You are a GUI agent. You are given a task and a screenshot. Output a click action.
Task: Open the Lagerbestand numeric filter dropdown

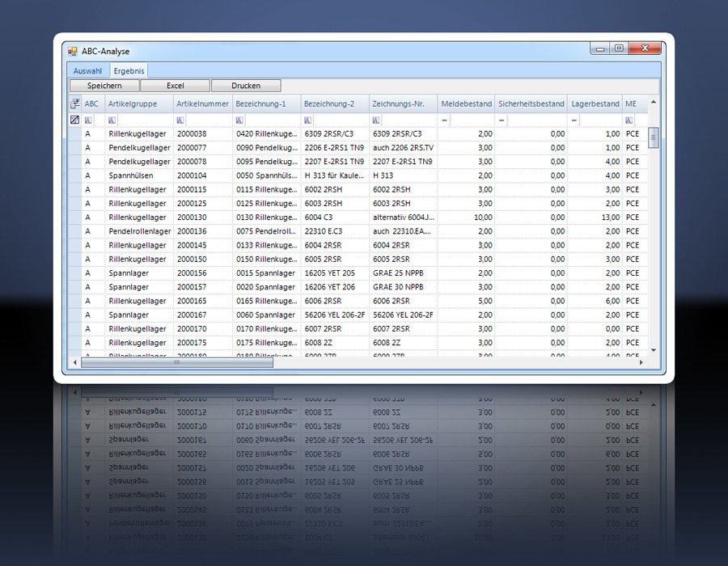point(574,120)
